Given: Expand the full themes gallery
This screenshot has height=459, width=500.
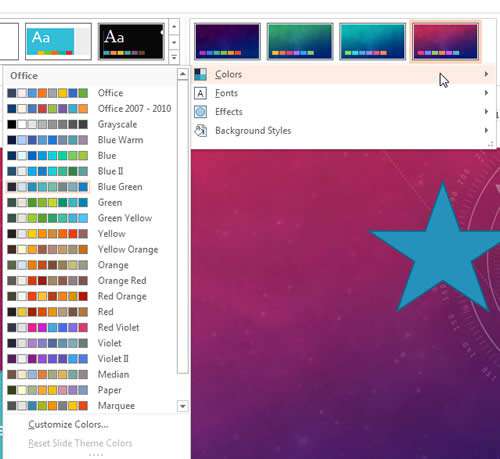Looking at the screenshot, I should pyautogui.click(x=174, y=57).
